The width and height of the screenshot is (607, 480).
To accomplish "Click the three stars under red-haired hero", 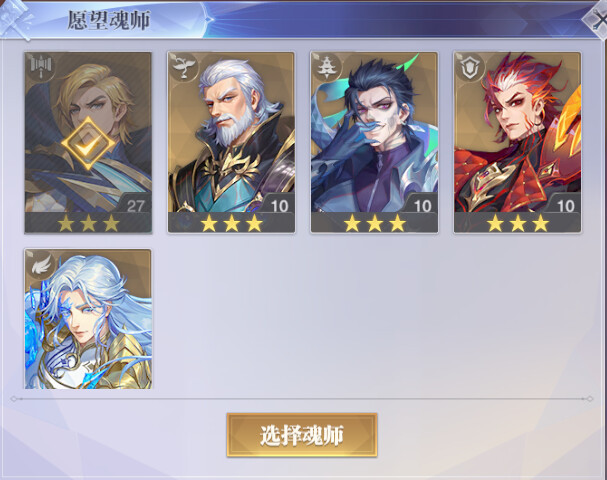I will tap(518, 223).
